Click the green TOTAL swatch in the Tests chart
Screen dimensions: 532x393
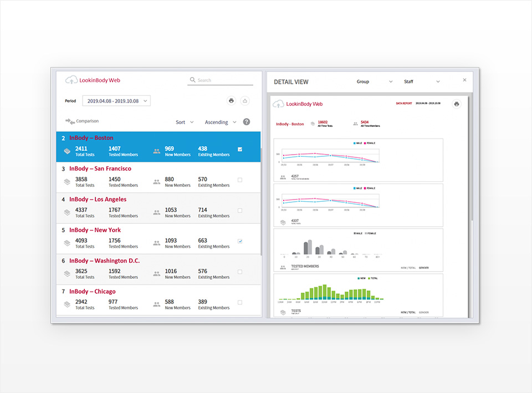[369, 278]
